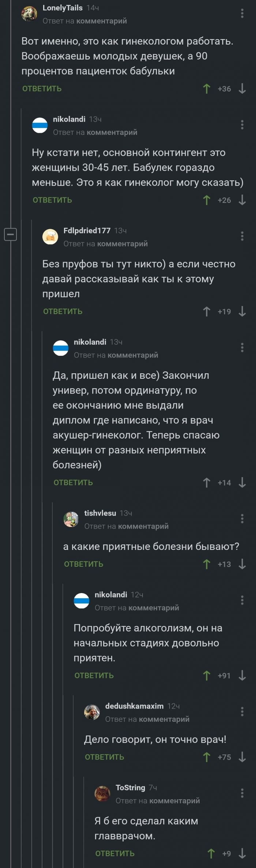Upvote ToString's comment about head doctor
This screenshot has width=256, height=868.
pyautogui.click(x=211, y=853)
